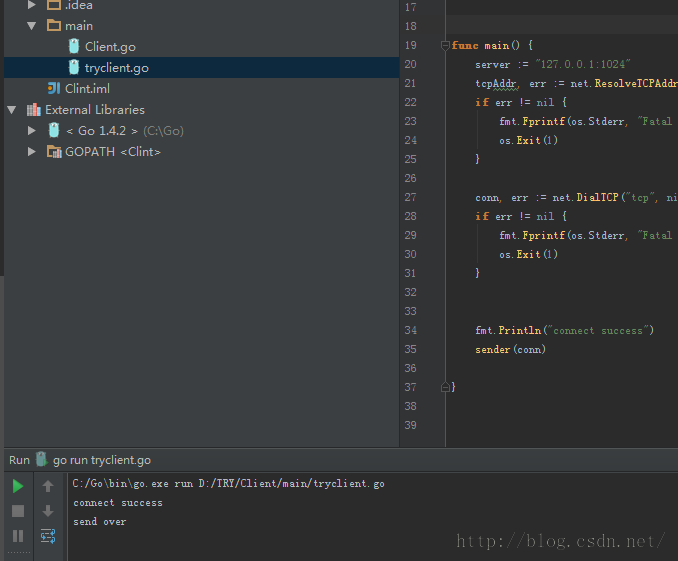This screenshot has height=561, width=678.
Task: Click the Go gopher icon beside Client.go
Action: coord(74,46)
